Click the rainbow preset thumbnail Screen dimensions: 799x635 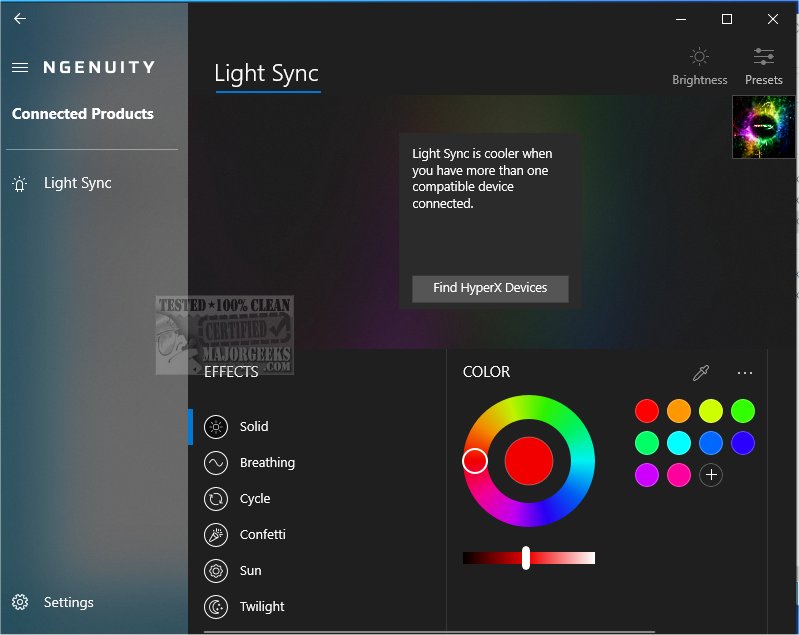pyautogui.click(x=763, y=127)
